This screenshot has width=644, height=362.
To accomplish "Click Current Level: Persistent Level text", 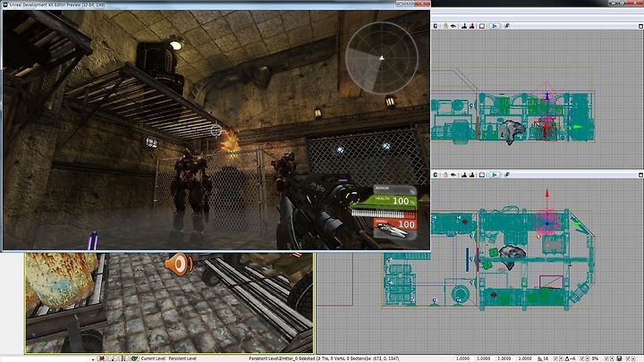I will 169,358.
